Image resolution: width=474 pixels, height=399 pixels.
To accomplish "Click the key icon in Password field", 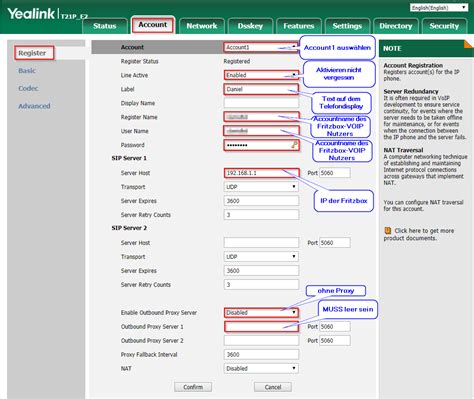I will click(294, 145).
